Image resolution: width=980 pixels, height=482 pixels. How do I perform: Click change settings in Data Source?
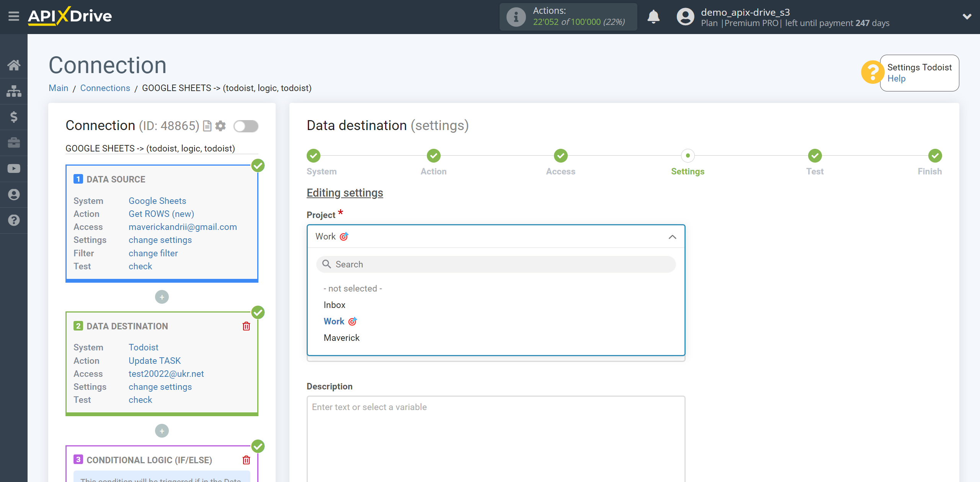point(160,240)
